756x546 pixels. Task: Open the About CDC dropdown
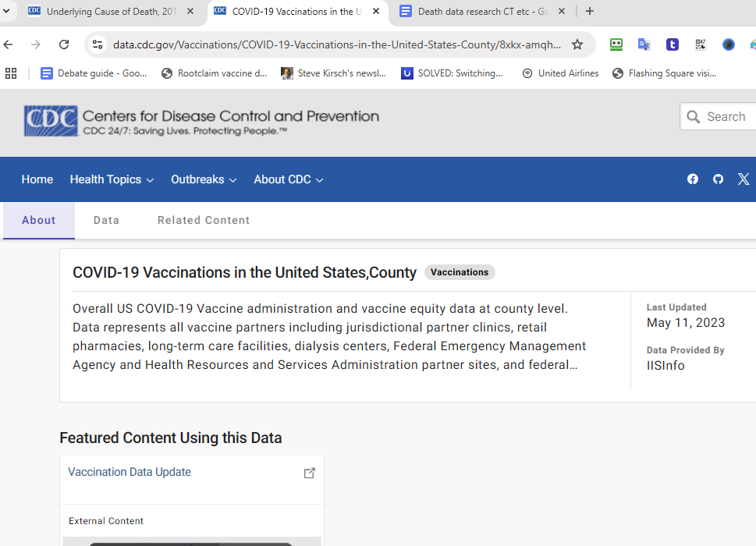pyautogui.click(x=288, y=179)
